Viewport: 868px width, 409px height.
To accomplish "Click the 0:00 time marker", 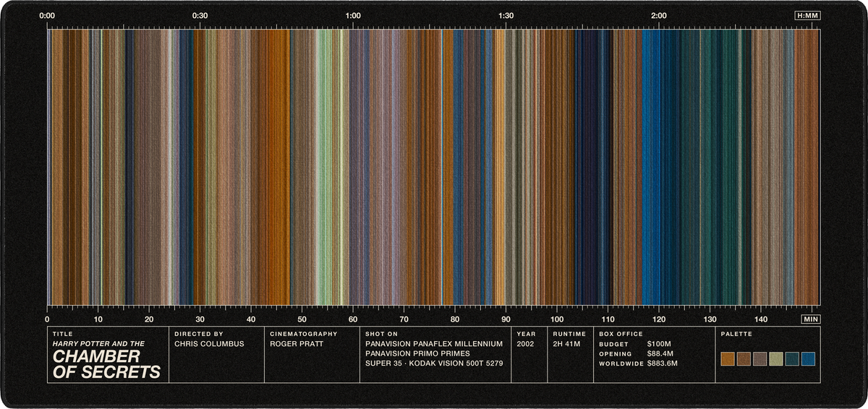I will pyautogui.click(x=48, y=15).
